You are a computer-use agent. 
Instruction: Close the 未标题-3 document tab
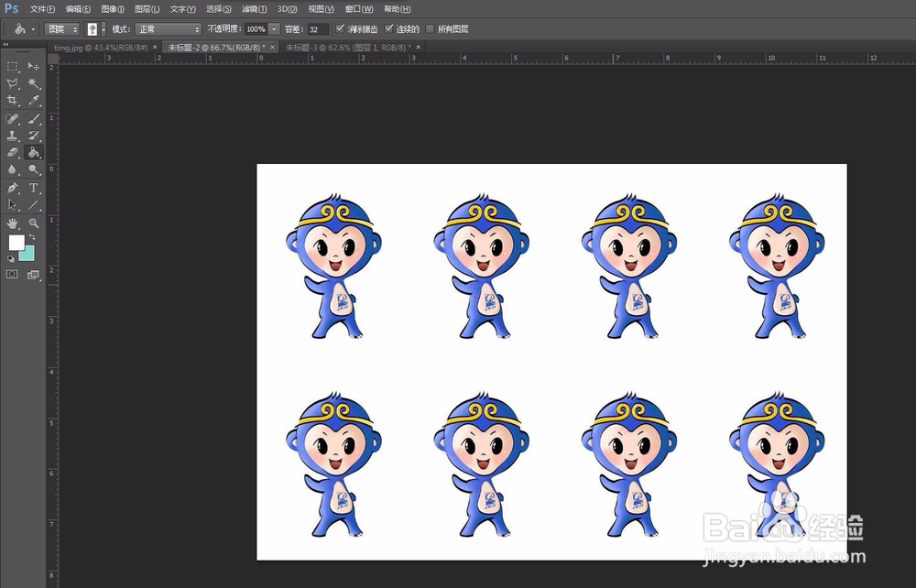tap(419, 47)
